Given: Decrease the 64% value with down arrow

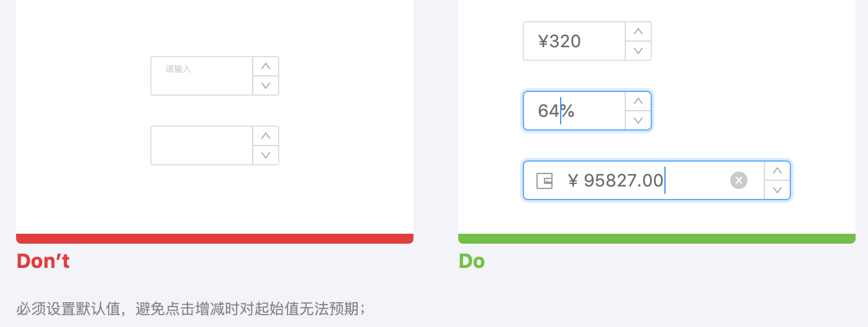Looking at the screenshot, I should (638, 121).
